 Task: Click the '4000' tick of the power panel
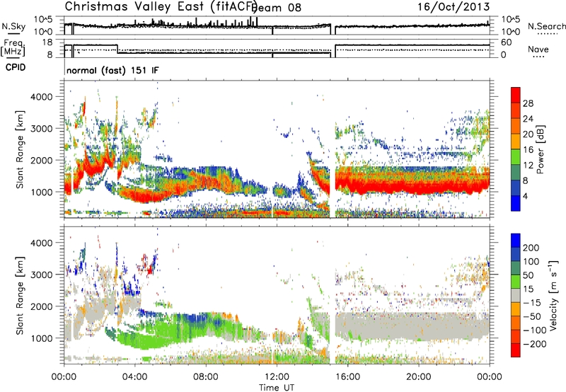[x=41, y=97]
